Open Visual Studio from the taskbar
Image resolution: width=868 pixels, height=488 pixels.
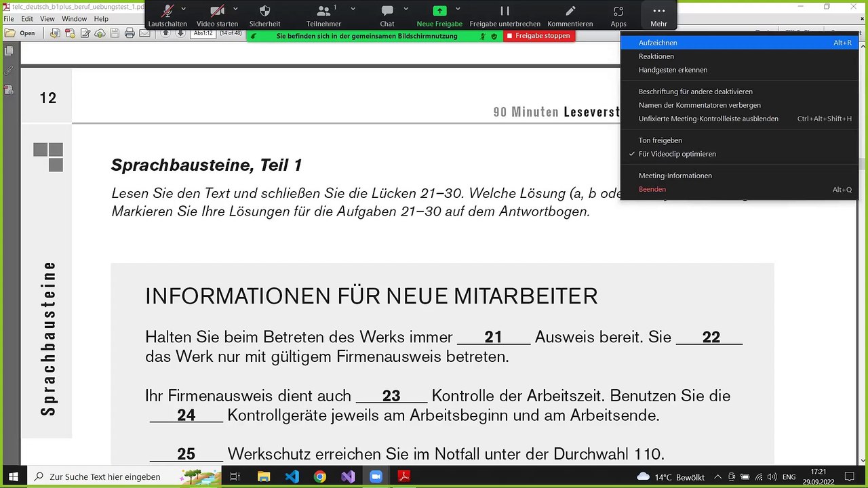348,476
